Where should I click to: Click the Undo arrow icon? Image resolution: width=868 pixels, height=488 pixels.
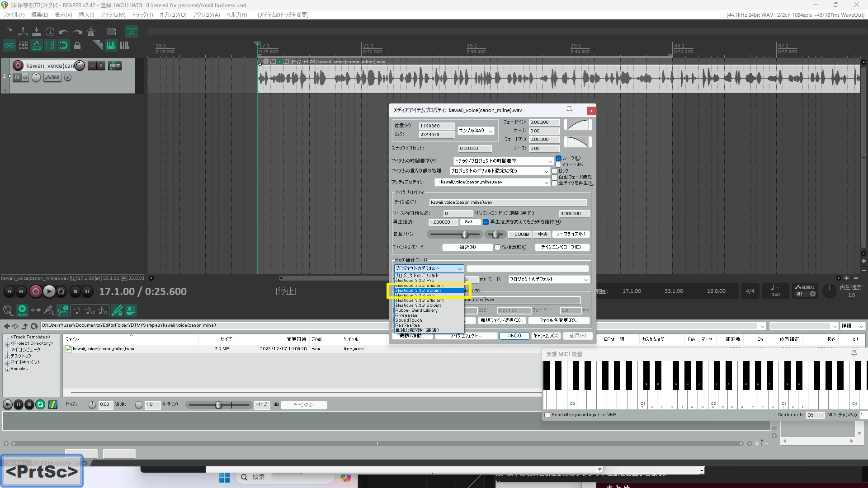click(x=64, y=32)
